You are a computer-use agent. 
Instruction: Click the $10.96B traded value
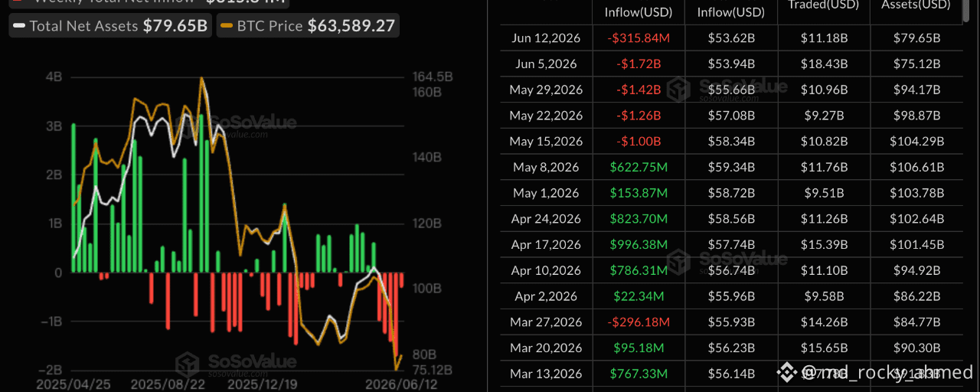[x=823, y=90]
